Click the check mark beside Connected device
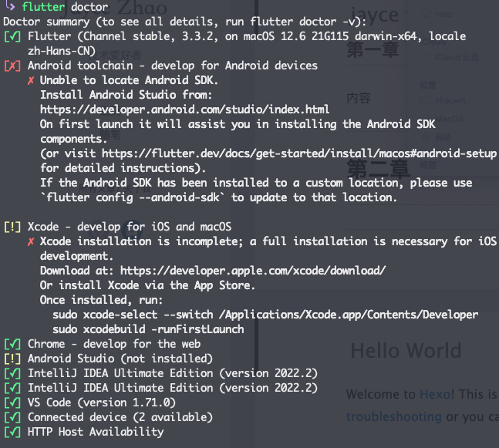 (x=12, y=417)
